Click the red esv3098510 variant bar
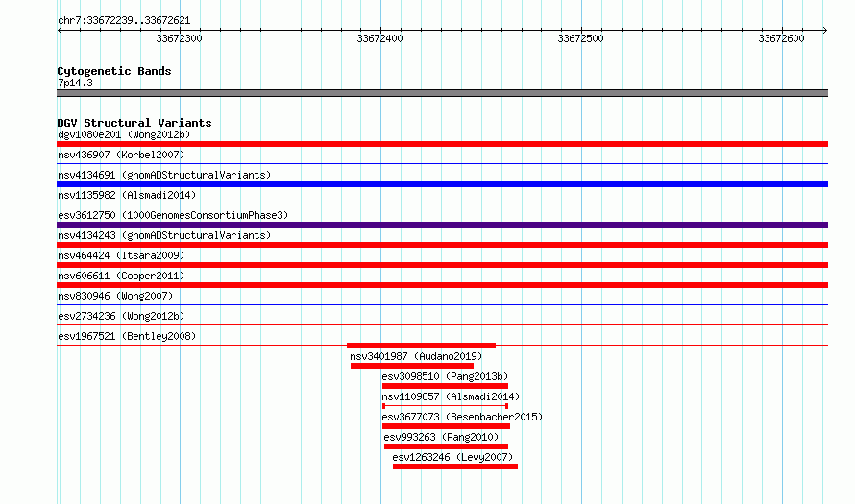The width and height of the screenshot is (855, 504). 445,386
